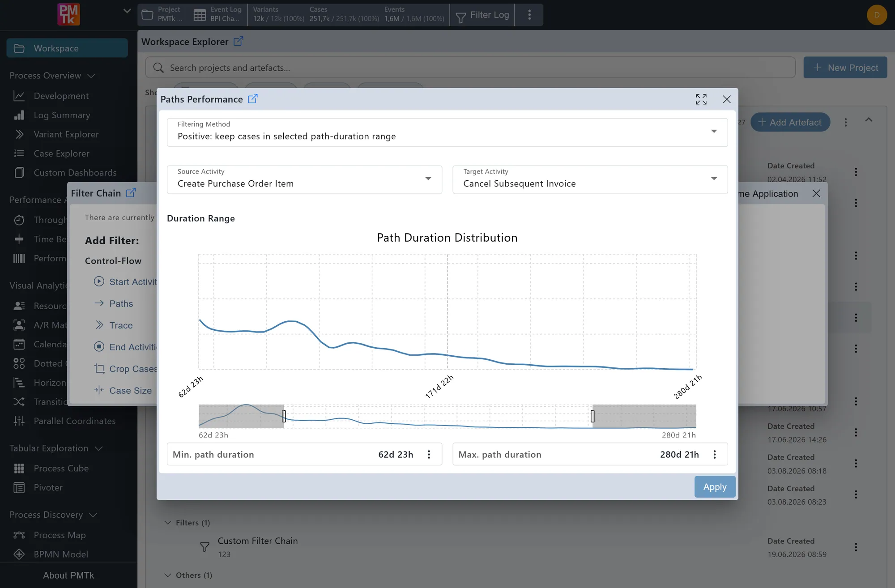Click user avatar D
Screen dimensions: 895x588
point(877,15)
